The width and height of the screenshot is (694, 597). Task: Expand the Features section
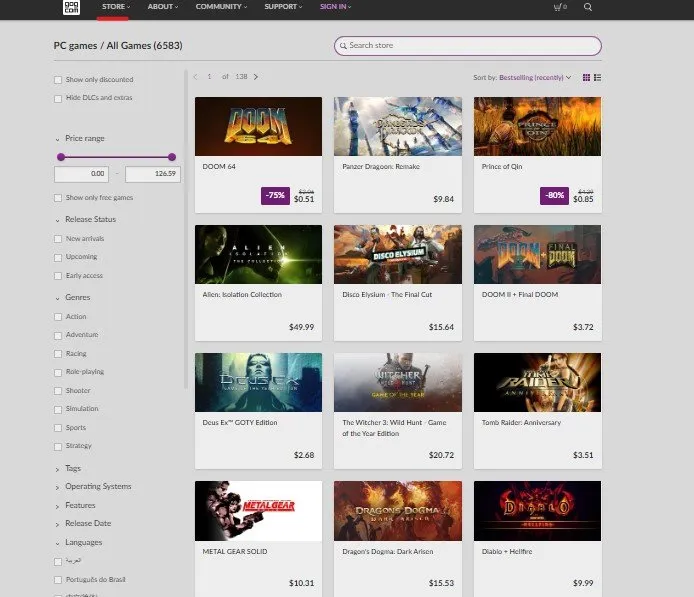click(75, 505)
